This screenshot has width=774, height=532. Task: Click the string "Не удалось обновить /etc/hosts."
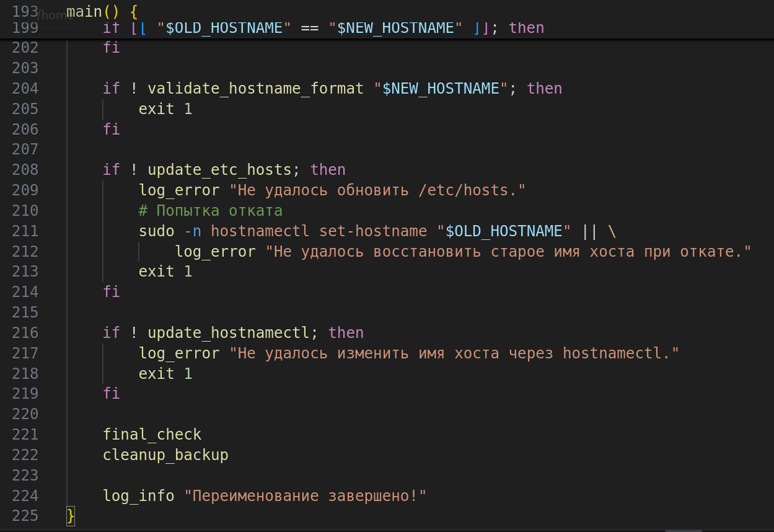378,190
